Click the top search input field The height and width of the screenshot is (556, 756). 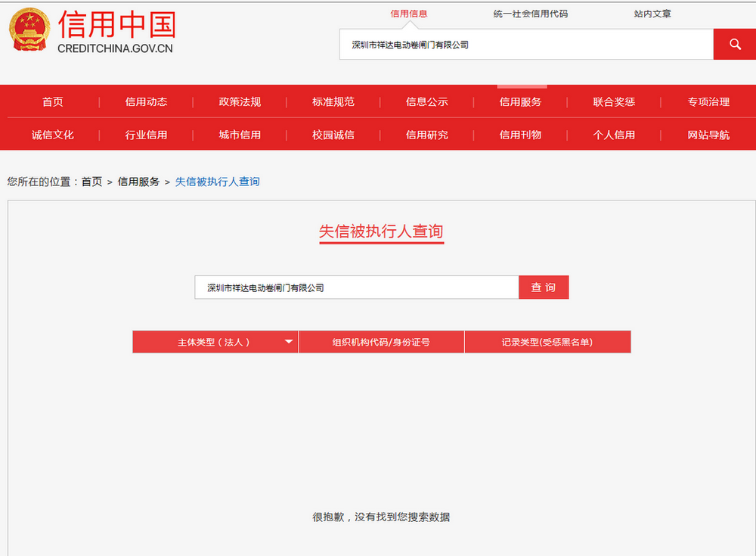point(526,45)
